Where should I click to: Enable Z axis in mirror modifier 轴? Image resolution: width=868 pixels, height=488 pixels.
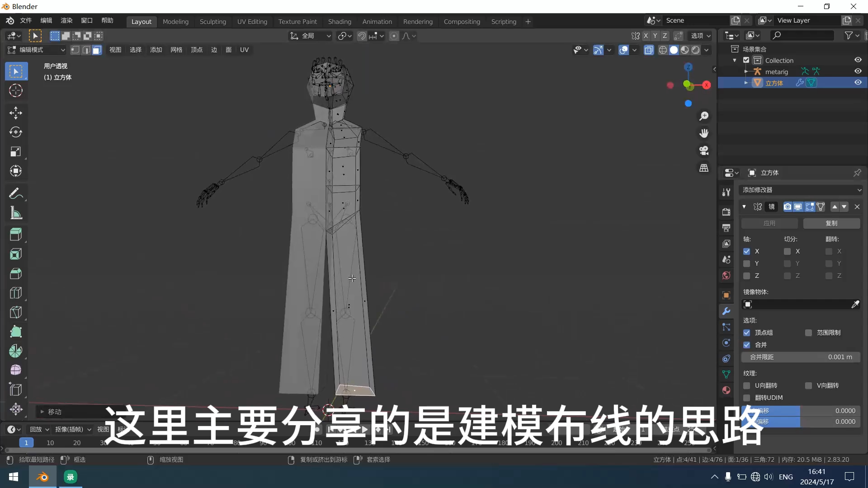(747, 276)
